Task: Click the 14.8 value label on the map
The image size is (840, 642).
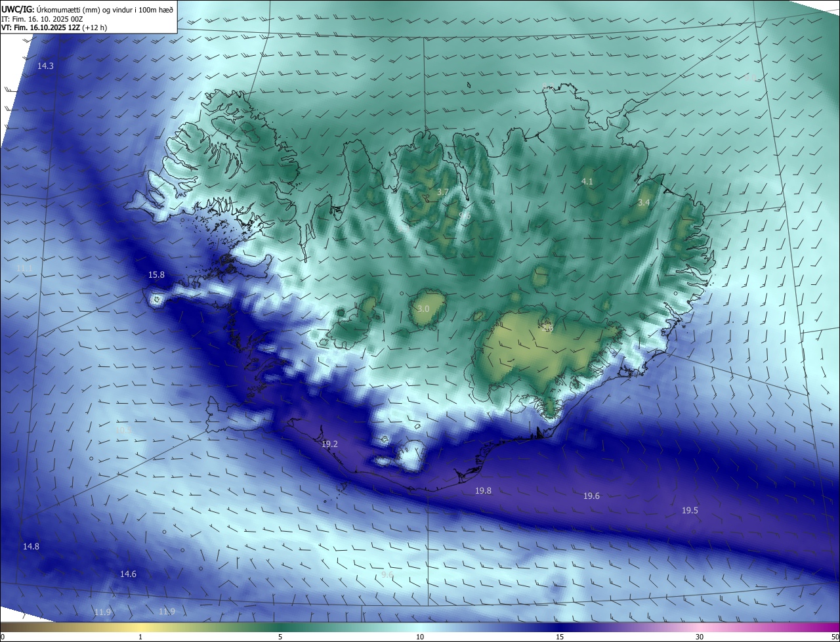Action: 31,547
